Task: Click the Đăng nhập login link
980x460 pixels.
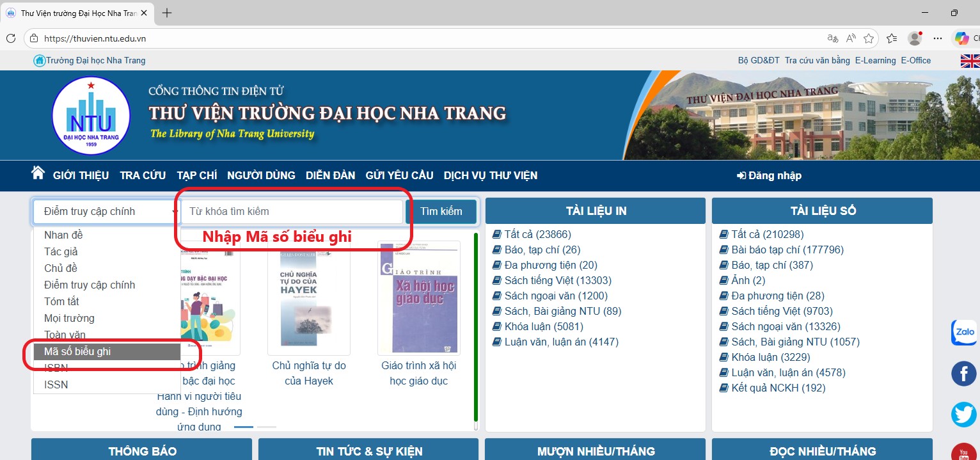Action: click(769, 175)
